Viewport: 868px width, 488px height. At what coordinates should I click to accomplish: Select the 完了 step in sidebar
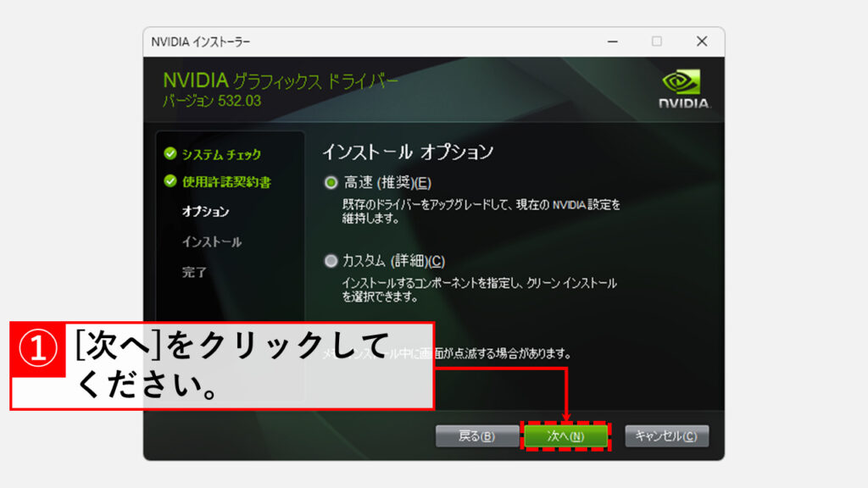(193, 272)
